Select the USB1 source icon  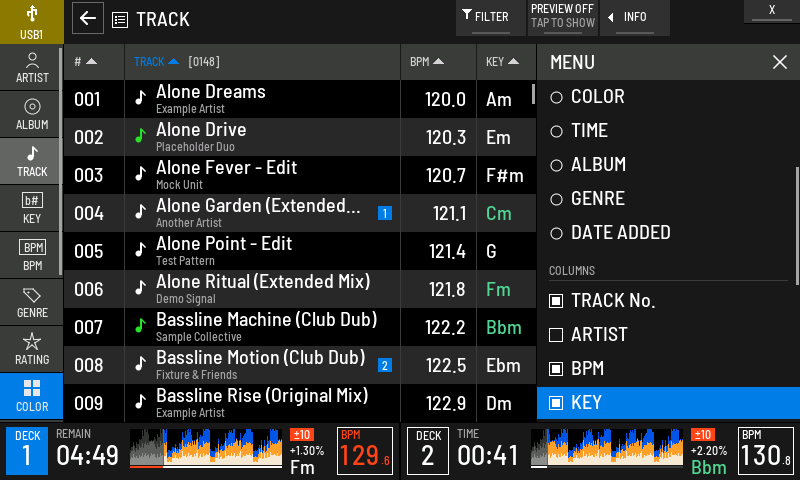click(32, 21)
